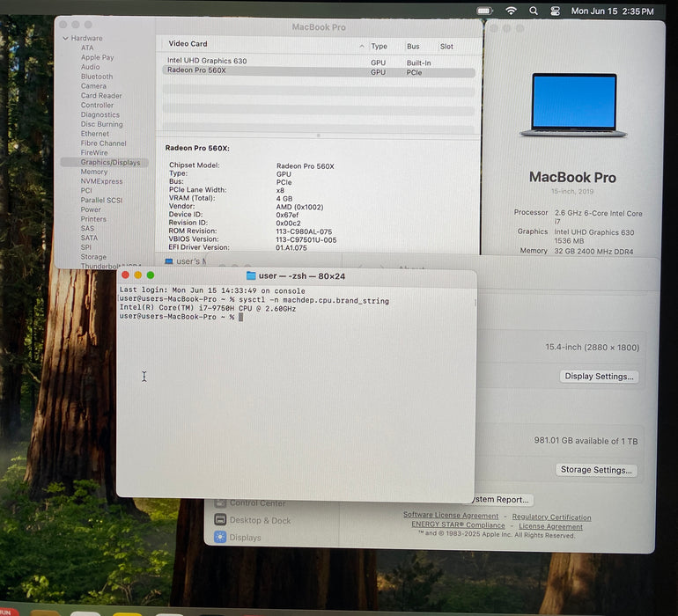Collapse the Hardware section in System Report
Screen dimensions: 678x616
tap(66, 38)
